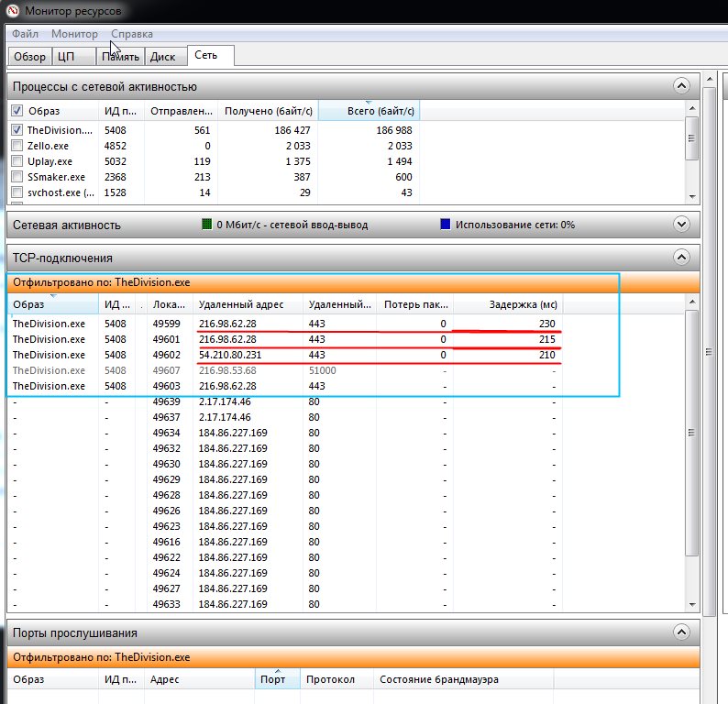Toggle the select-all Образ header checkbox
The image size is (728, 704).
(x=17, y=111)
